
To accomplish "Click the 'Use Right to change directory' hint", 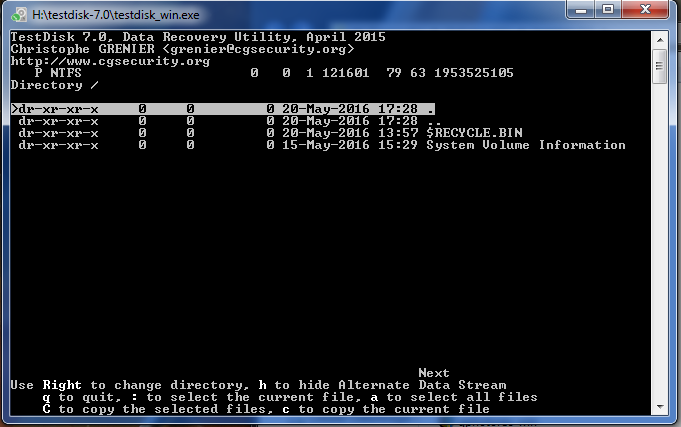I will pyautogui.click(x=258, y=385).
